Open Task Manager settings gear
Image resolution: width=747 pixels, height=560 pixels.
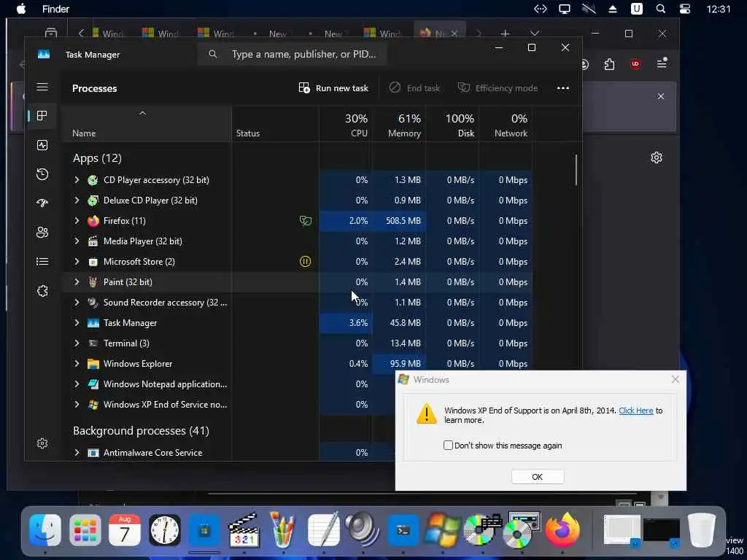42,443
